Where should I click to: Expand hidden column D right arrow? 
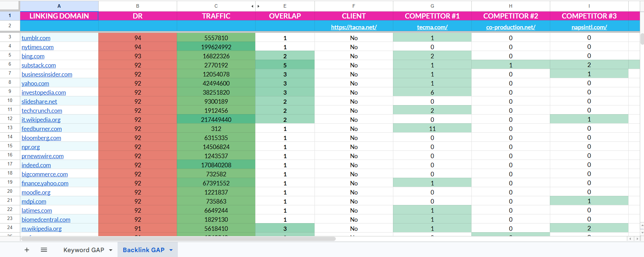click(x=258, y=6)
